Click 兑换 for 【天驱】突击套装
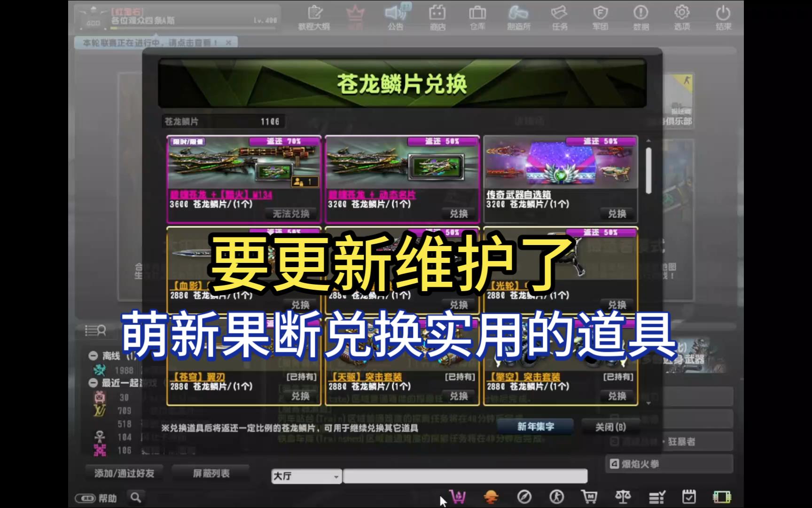Image resolution: width=812 pixels, height=508 pixels. point(459,397)
